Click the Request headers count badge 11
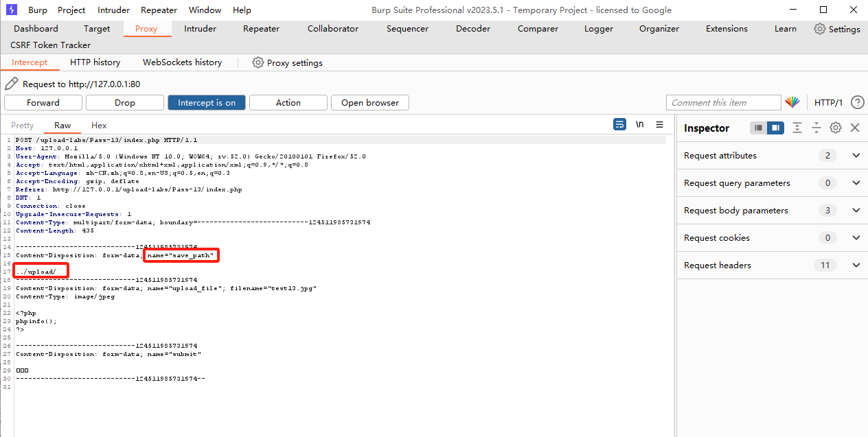868x437 pixels. (x=825, y=265)
